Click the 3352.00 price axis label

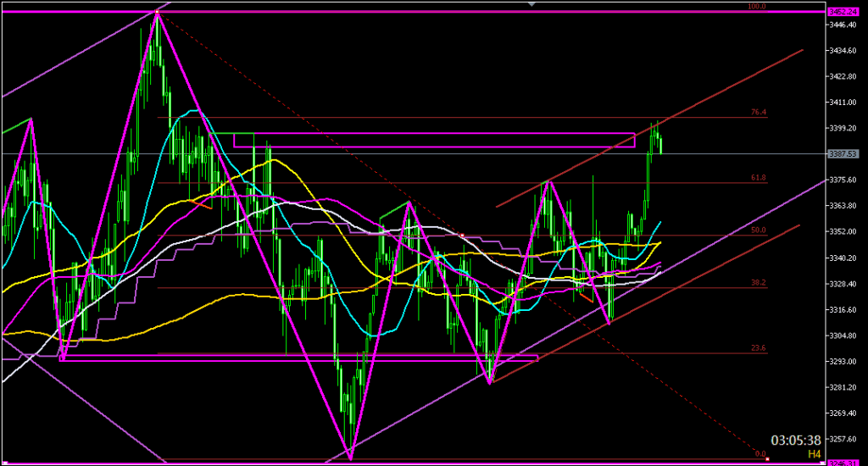pyautogui.click(x=842, y=232)
